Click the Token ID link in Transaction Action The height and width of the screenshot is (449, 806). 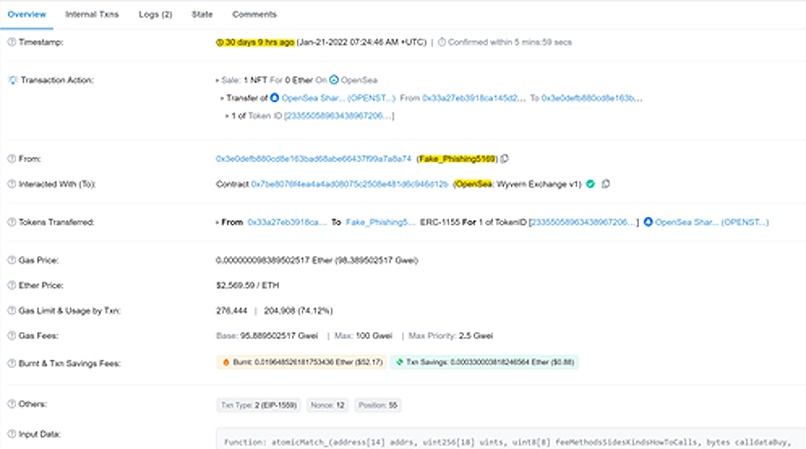tap(339, 116)
